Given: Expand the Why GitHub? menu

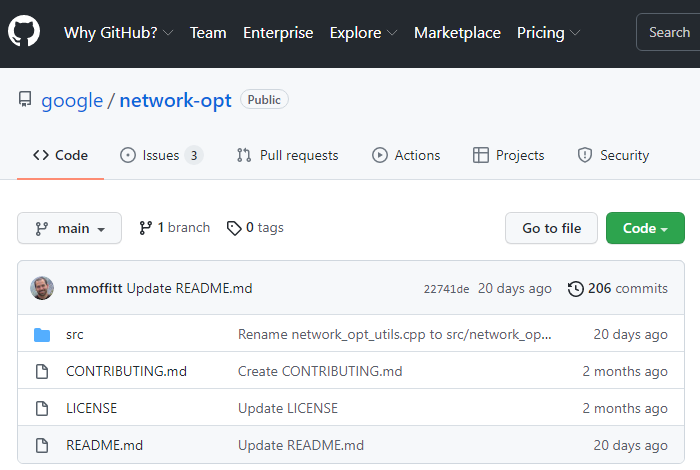Looking at the screenshot, I should [x=118, y=33].
